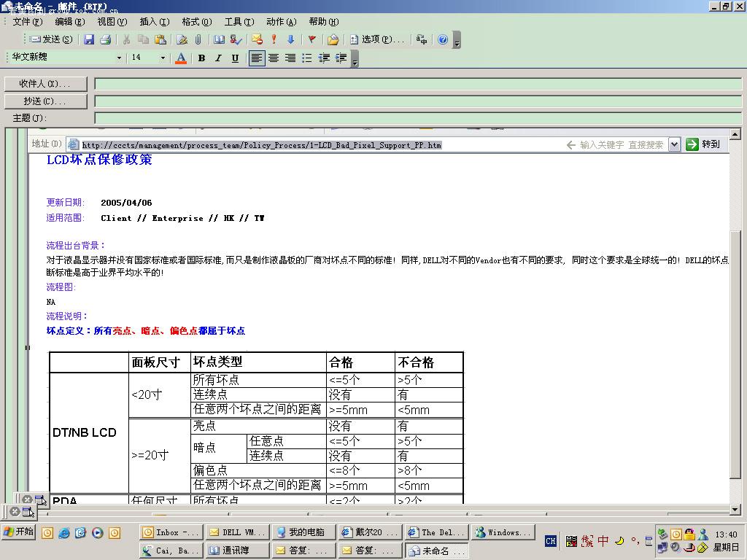Viewport: 747px width, 560px height.
Task: Set high importance with red exclamation icon
Action: pos(274,39)
